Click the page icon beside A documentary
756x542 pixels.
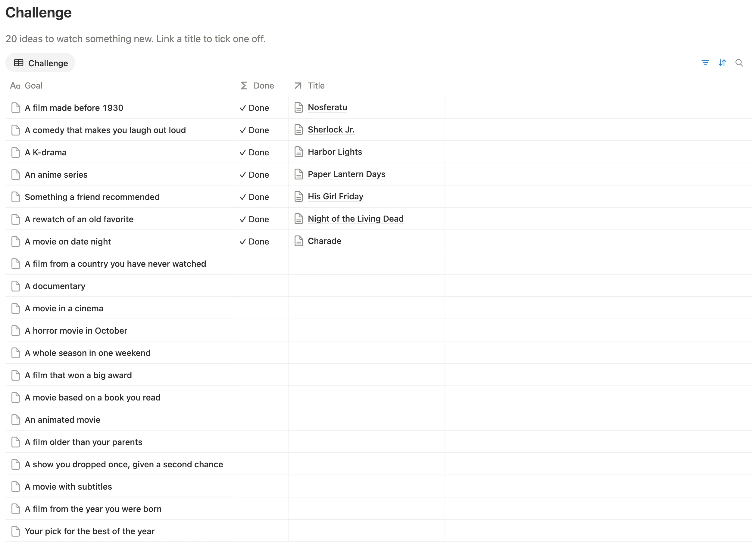point(15,286)
